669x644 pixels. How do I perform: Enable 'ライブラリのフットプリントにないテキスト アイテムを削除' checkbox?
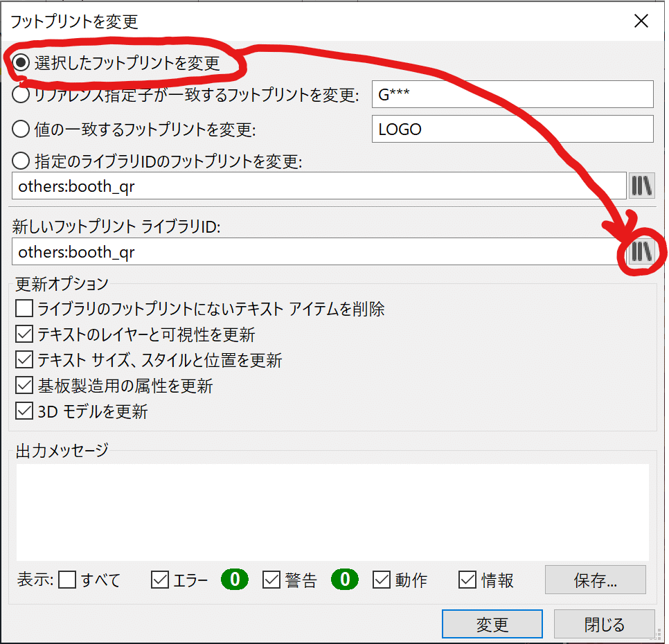coord(24,308)
